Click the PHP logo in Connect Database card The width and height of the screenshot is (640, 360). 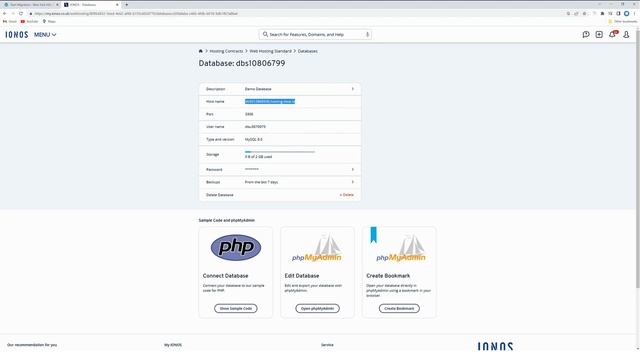(236, 247)
